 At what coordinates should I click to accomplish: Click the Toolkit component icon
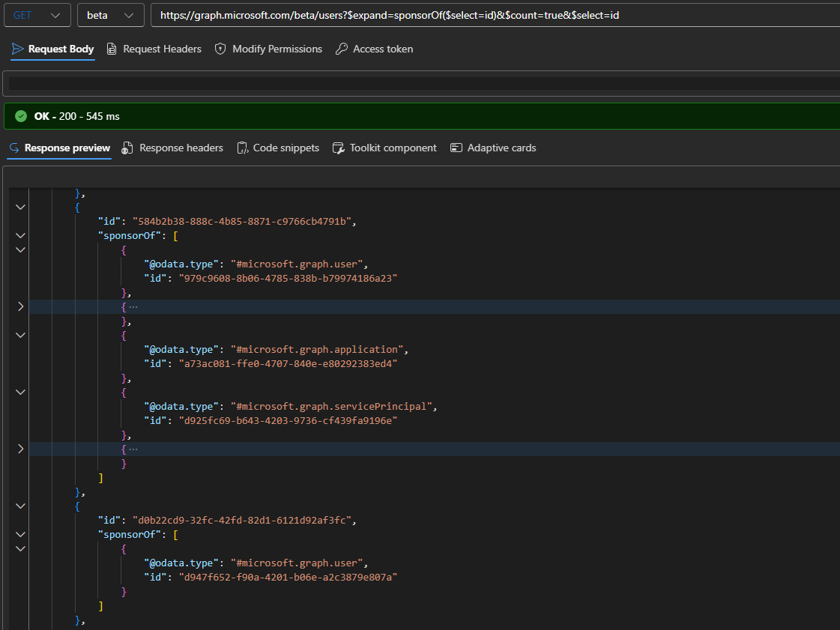coord(339,148)
